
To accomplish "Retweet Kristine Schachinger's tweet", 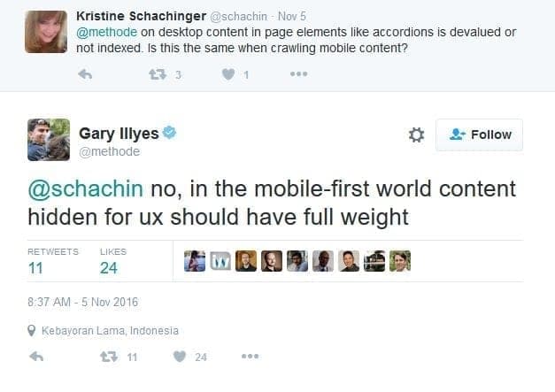I will pyautogui.click(x=157, y=74).
